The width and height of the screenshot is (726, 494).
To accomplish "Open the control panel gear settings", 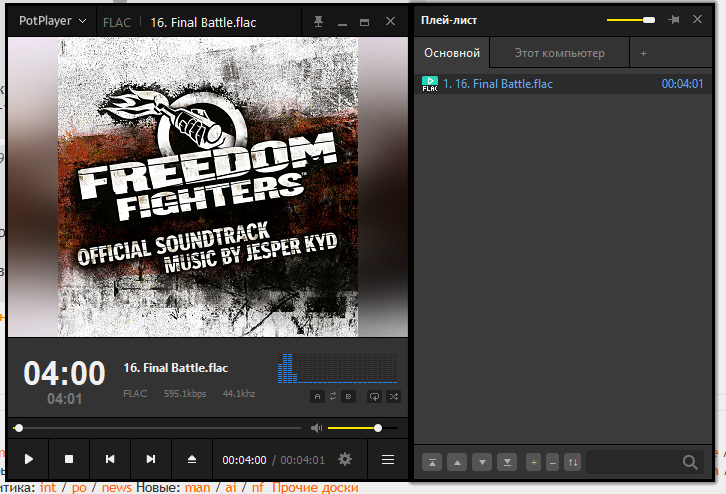I will point(345,459).
